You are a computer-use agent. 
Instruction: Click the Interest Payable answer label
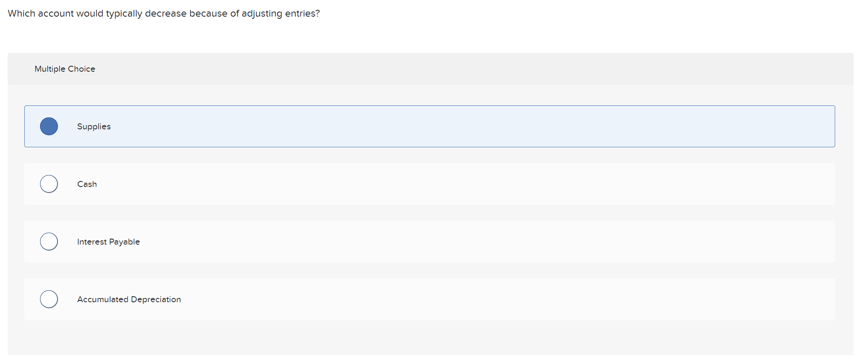coord(108,241)
